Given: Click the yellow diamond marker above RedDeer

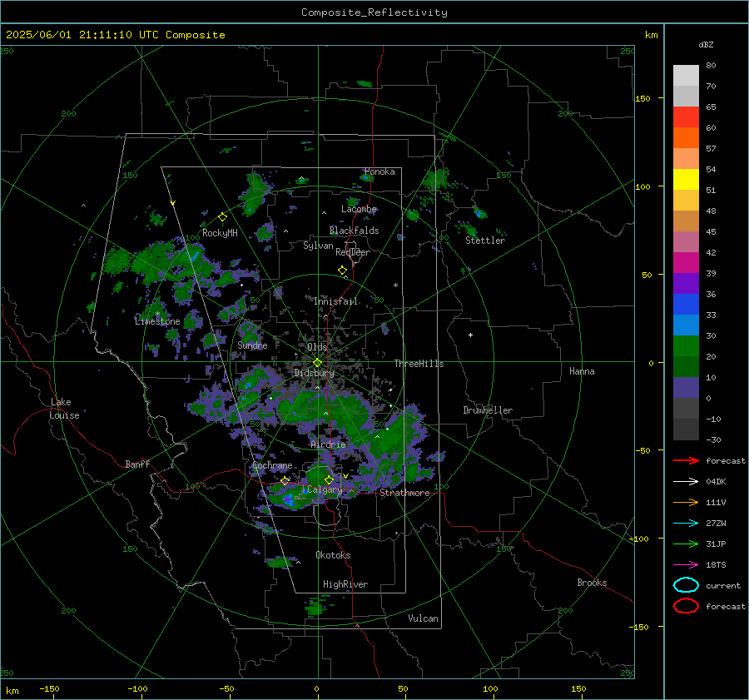Looking at the screenshot, I should click(342, 270).
